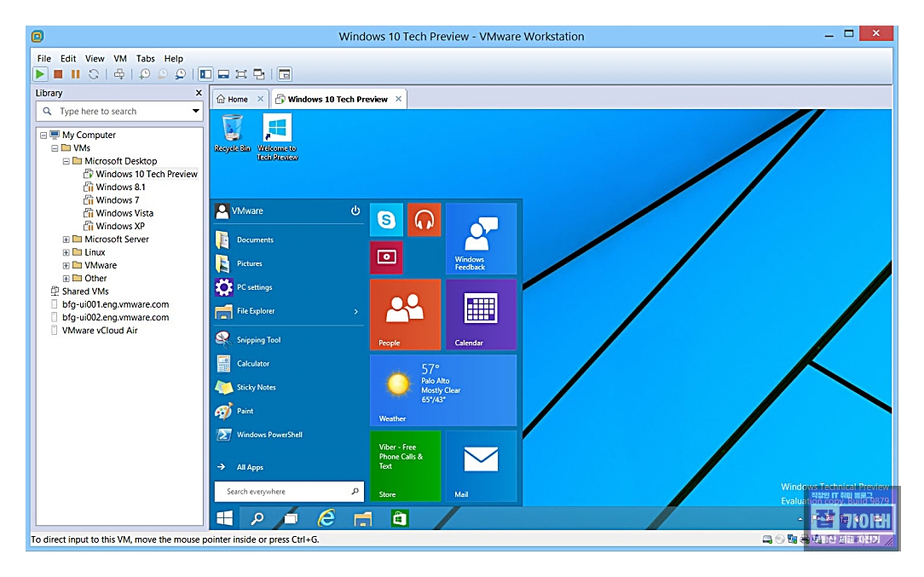Viewport: 924px width, 577px height.
Task: Expand the File Explorer submenu arrow
Action: point(356,311)
